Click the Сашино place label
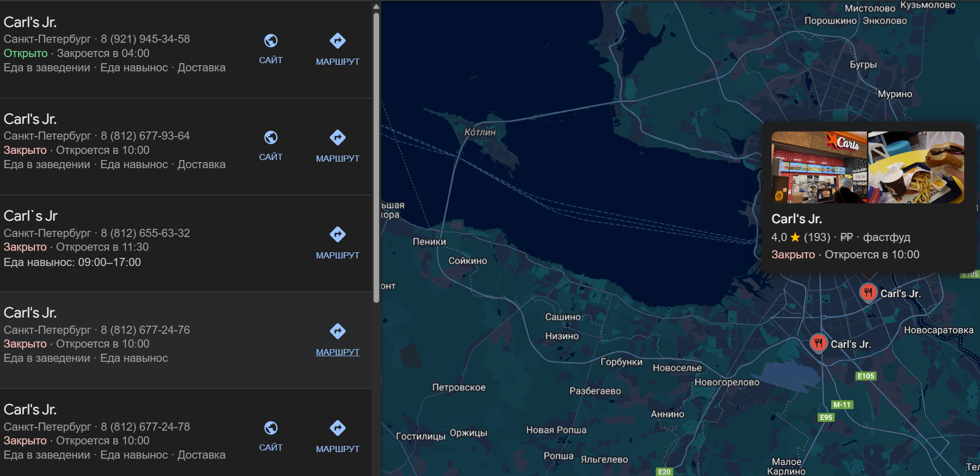Image resolution: width=980 pixels, height=476 pixels. (x=563, y=317)
